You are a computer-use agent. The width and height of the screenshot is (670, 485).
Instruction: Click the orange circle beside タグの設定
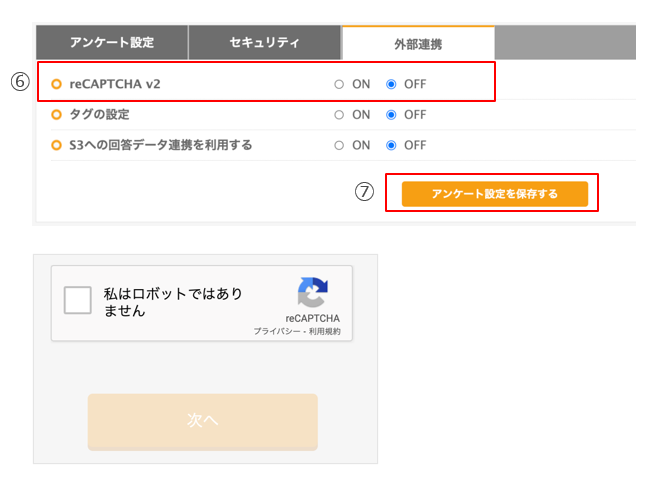[x=56, y=115]
